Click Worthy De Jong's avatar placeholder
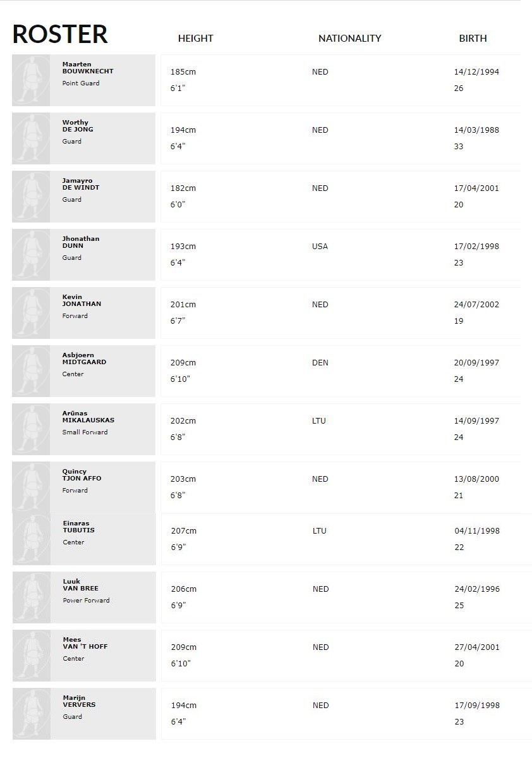 (31, 138)
